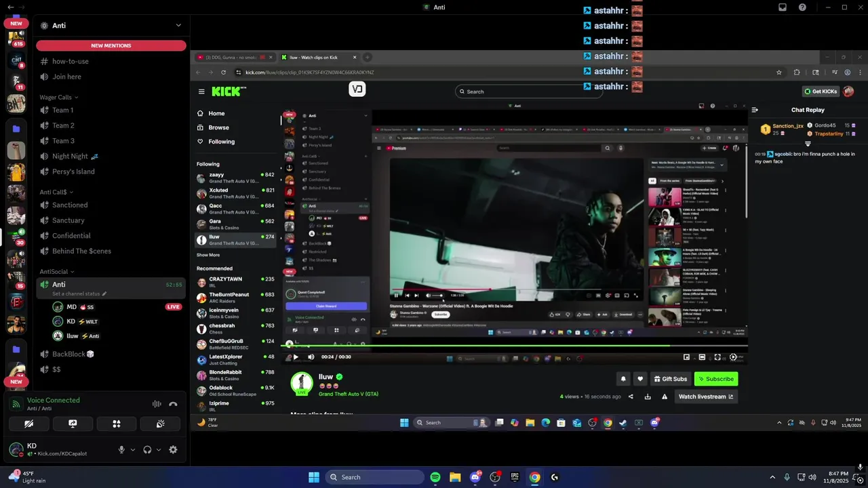
Task: Join the Sanctuary voice channel
Action: pos(68,220)
